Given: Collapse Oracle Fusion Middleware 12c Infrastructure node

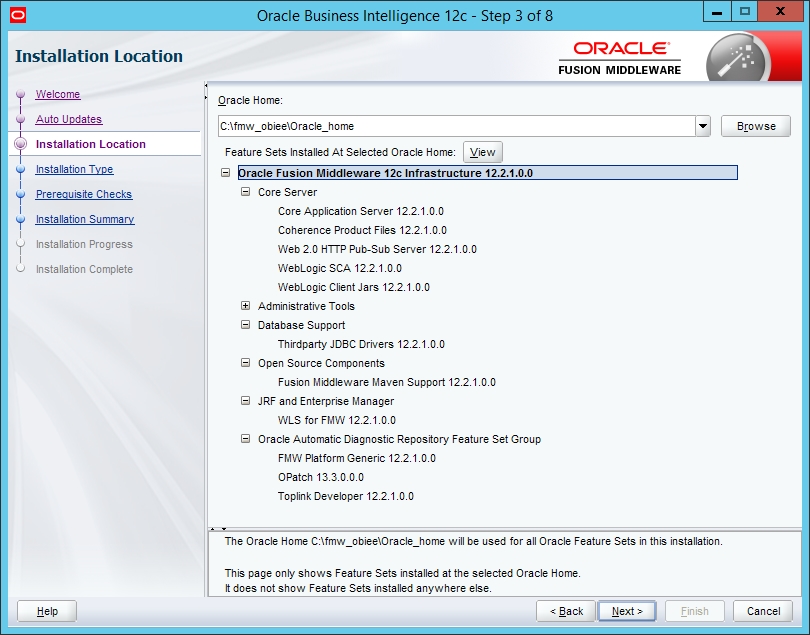Looking at the screenshot, I should 226,173.
